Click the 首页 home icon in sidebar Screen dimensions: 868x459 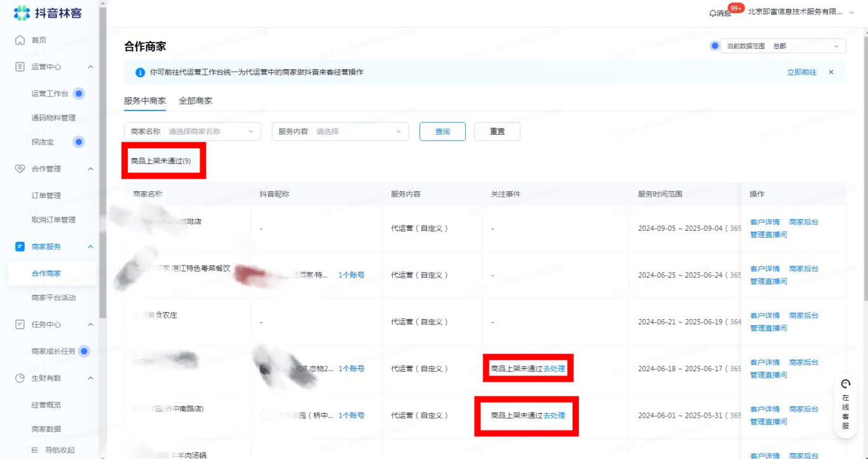[20, 40]
